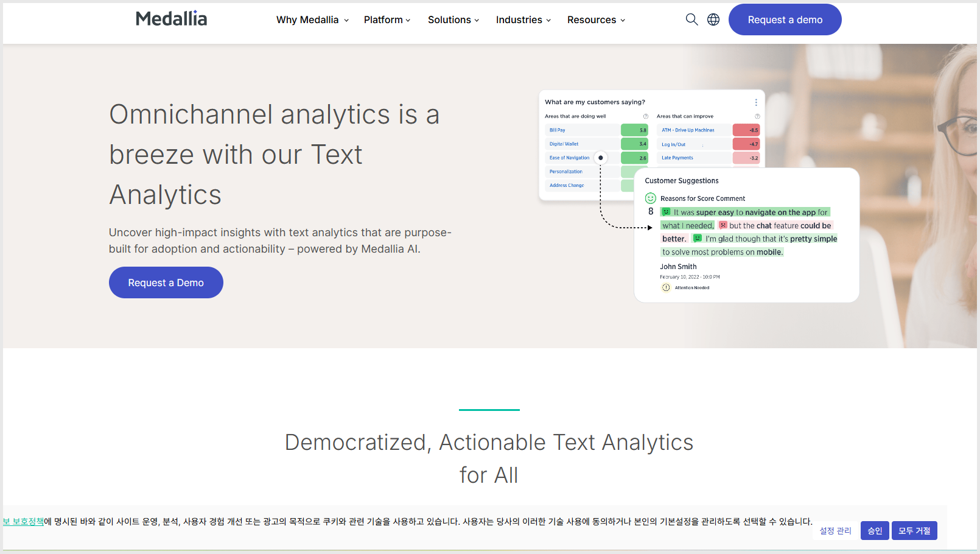Viewport: 980px width, 554px height.
Task: Click the help icon beside Areas that are doing well
Action: point(646,116)
